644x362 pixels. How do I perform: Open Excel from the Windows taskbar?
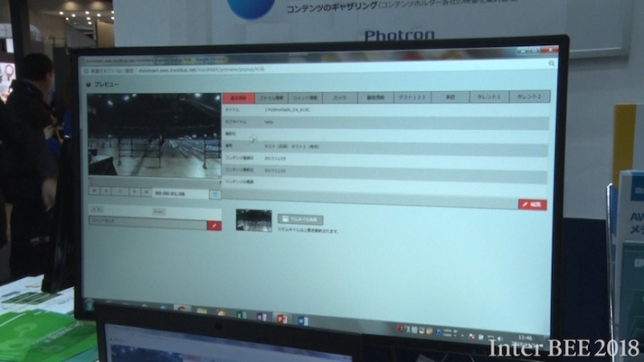coord(241,316)
